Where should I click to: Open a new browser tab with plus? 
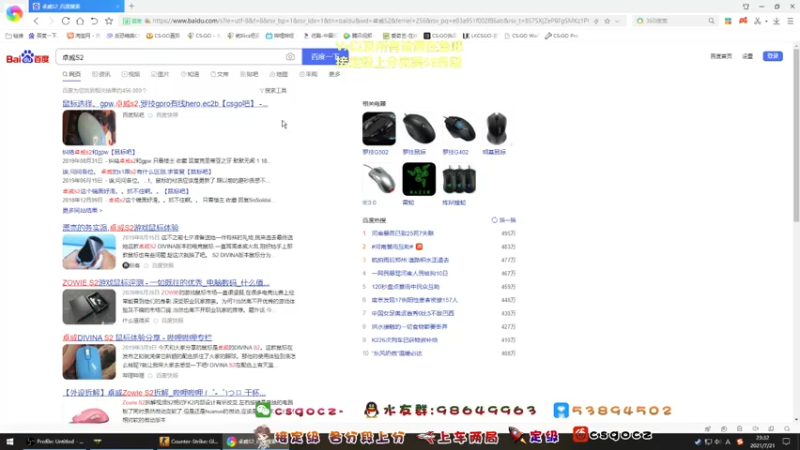[x=132, y=6]
